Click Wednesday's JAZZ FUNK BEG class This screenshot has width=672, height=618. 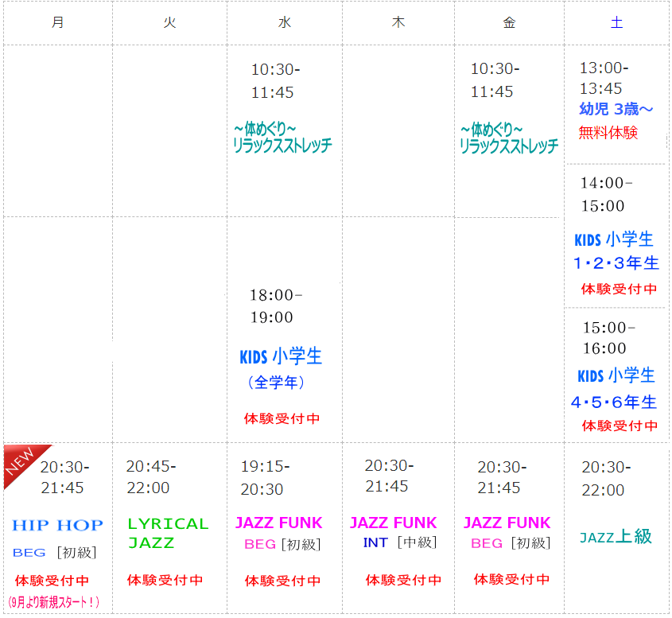tap(278, 523)
